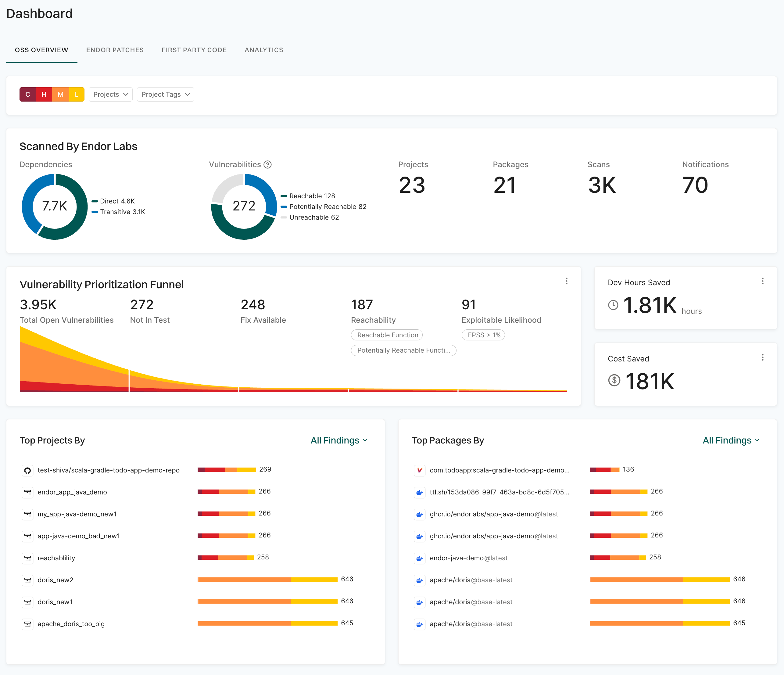Image resolution: width=784 pixels, height=675 pixels.
Task: Click the EPSS > 1% chip
Action: click(x=484, y=335)
